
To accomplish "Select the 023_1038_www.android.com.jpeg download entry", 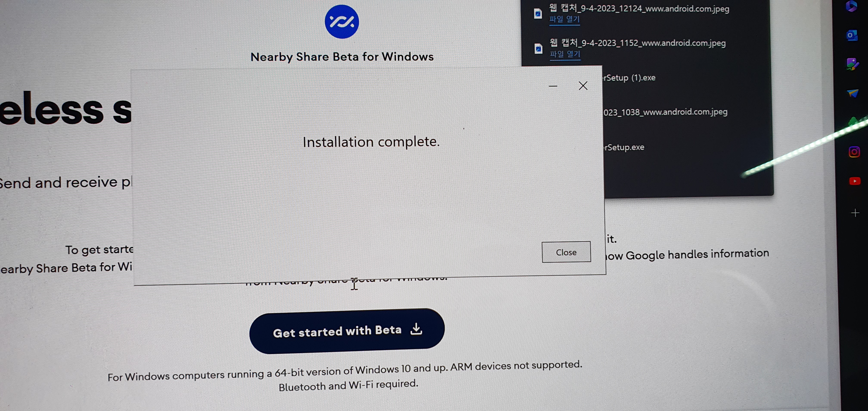I will (x=665, y=112).
